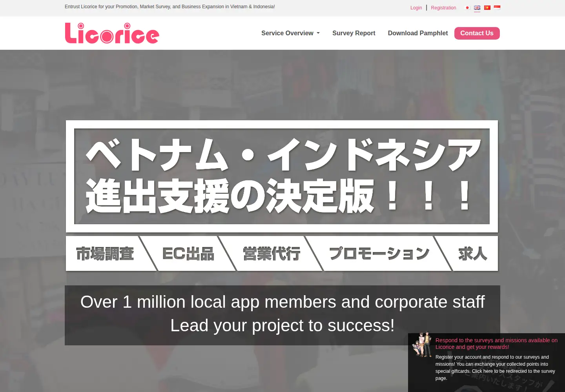This screenshot has width=565, height=392.
Task: Click the EC出品 label
Action: [188, 254]
